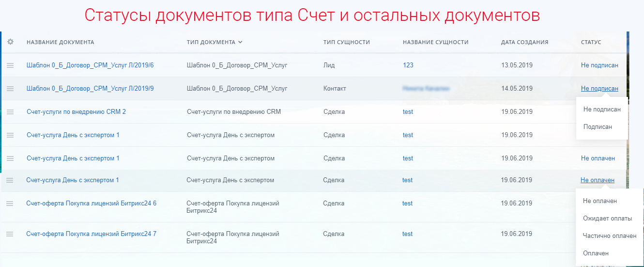Open document Шаблон 0_Б_Договор_СРМ_Услуг Л/2019/6
The height and width of the screenshot is (267, 644).
pyautogui.click(x=90, y=65)
